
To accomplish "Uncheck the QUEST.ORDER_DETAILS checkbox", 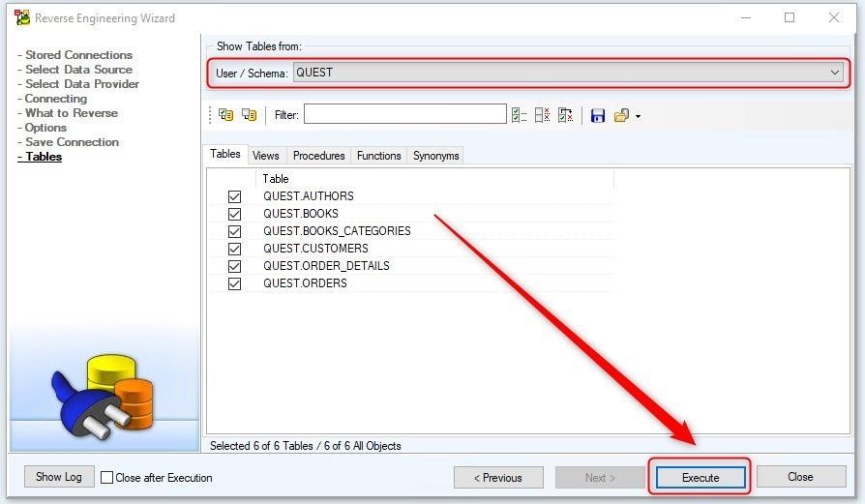I will [x=234, y=266].
